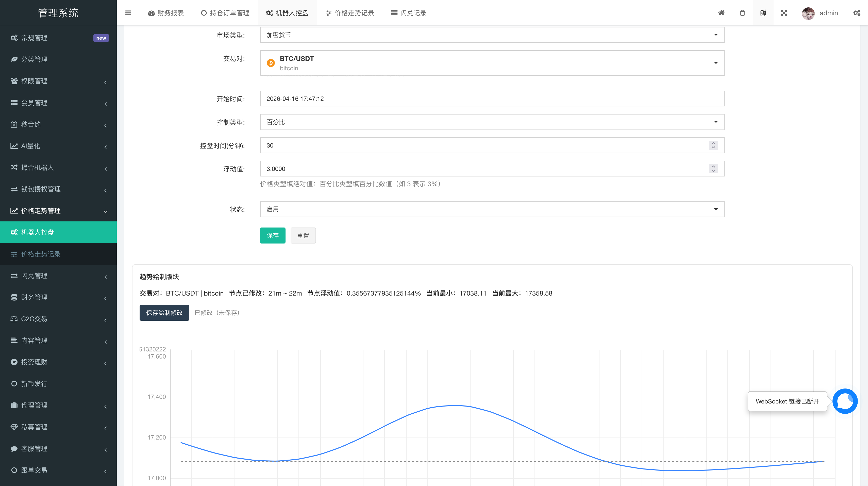This screenshot has width=868, height=486.
Task: Click the trash/clear-cache icon in the header
Action: pos(742,13)
